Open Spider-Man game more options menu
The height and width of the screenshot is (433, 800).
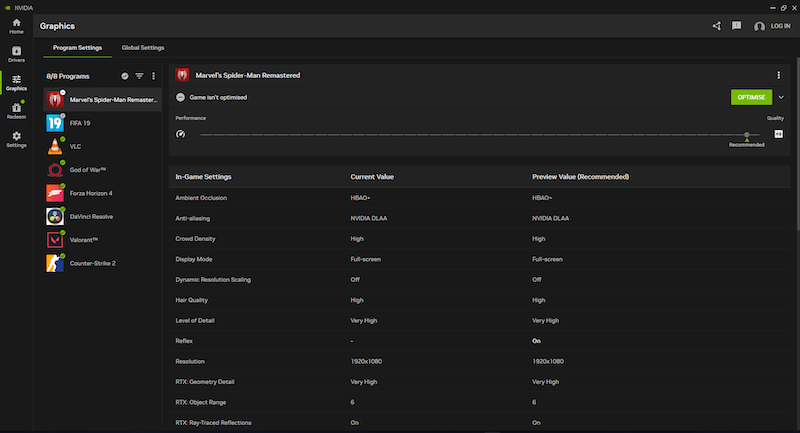point(779,75)
